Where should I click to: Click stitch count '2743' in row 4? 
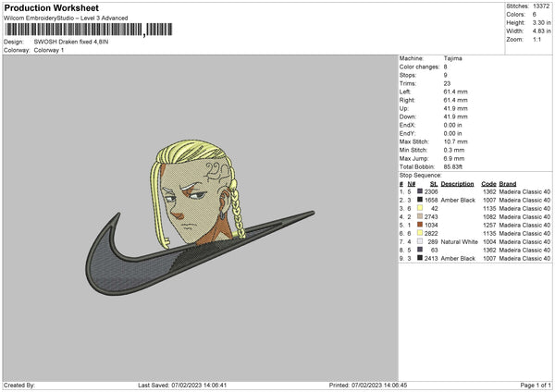pos(431,217)
